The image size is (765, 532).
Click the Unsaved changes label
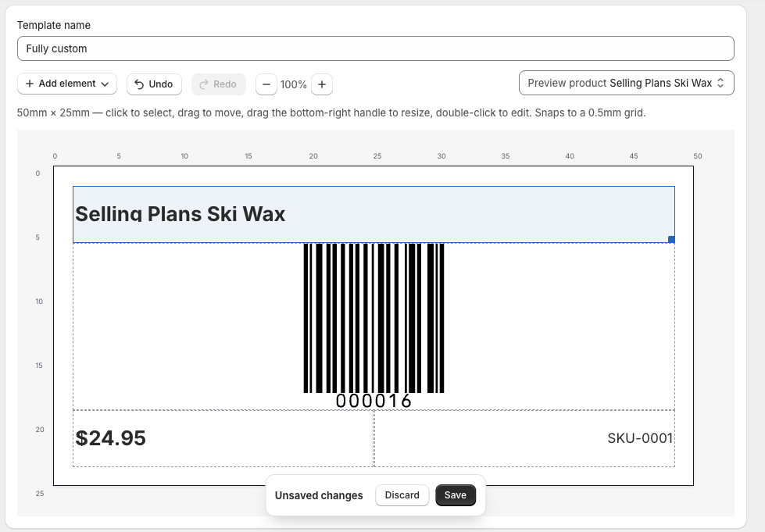319,495
